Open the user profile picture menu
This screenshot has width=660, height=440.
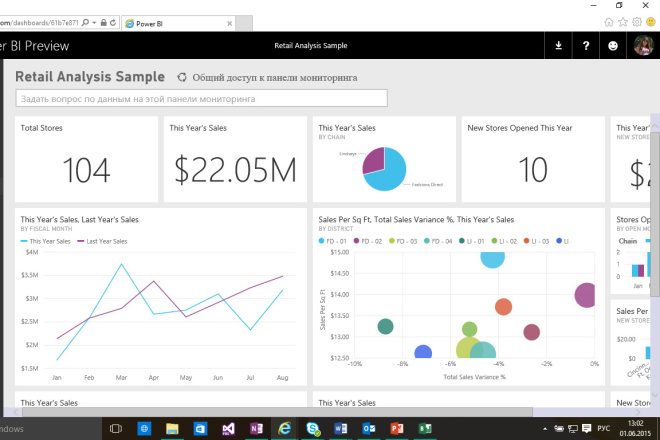pos(643,45)
